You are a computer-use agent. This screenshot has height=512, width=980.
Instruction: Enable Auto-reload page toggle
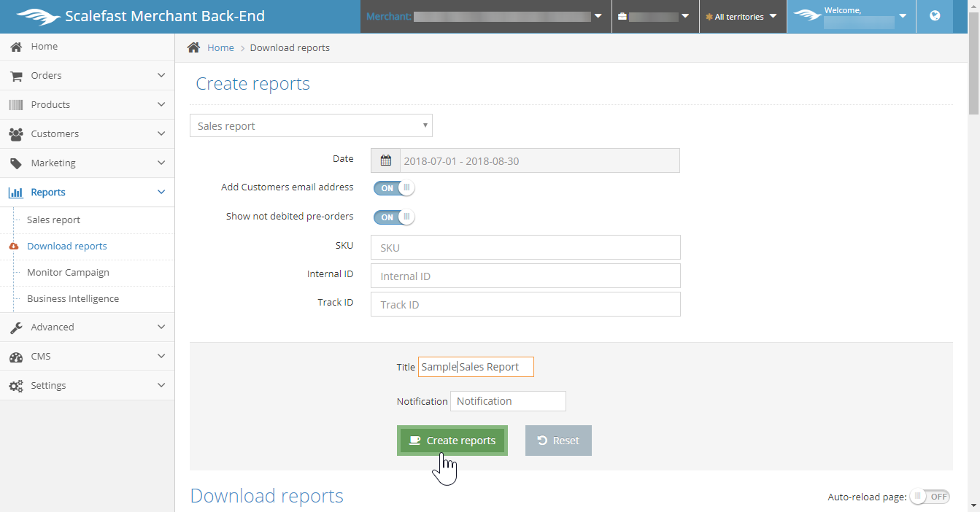pos(930,497)
